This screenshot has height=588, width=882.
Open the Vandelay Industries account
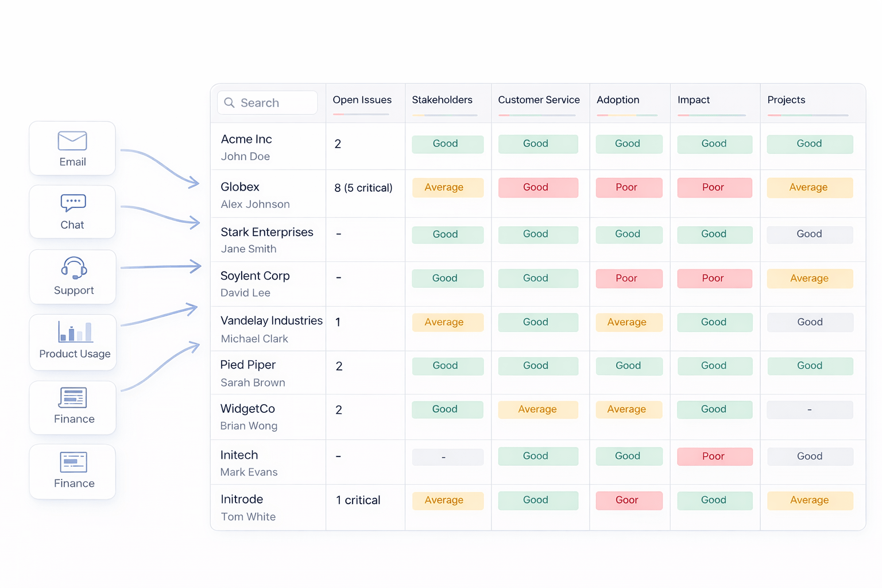(271, 321)
